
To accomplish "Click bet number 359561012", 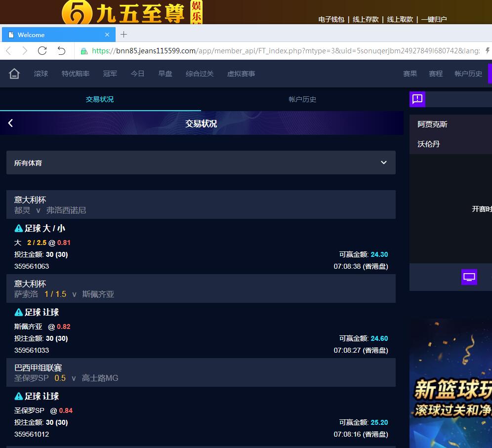I will pyautogui.click(x=32, y=434).
